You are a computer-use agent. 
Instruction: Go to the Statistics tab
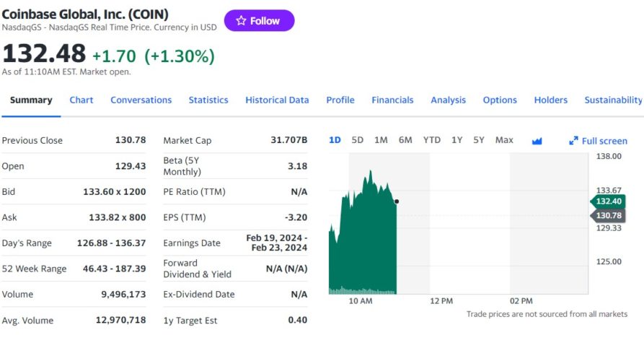[x=208, y=100]
